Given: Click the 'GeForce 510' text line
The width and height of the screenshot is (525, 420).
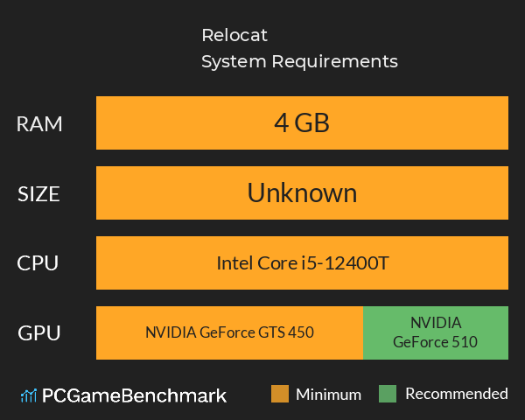Looking at the screenshot, I should (435, 342).
